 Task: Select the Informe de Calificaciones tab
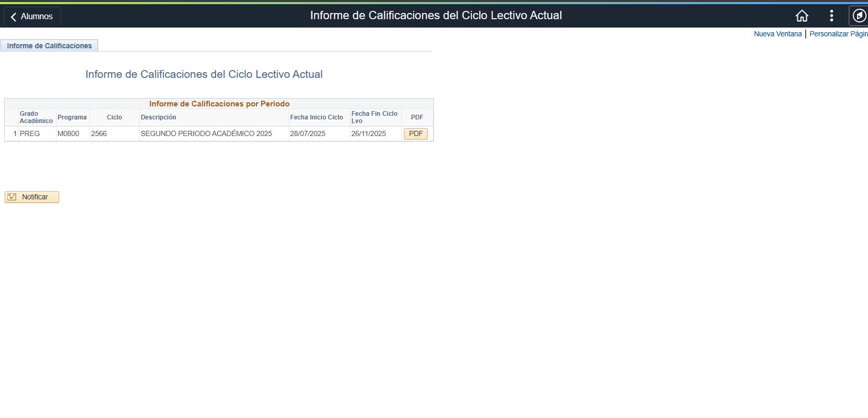[x=49, y=46]
